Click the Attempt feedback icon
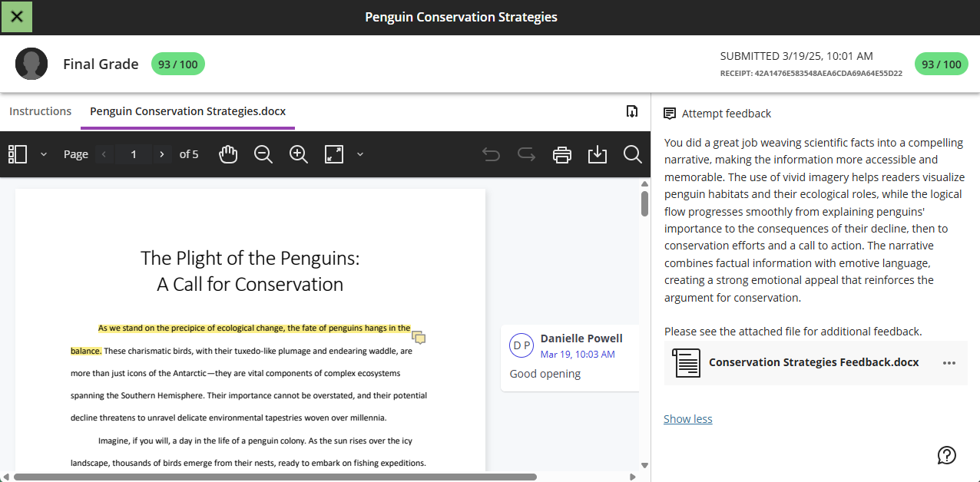The height and width of the screenshot is (482, 980). point(670,114)
